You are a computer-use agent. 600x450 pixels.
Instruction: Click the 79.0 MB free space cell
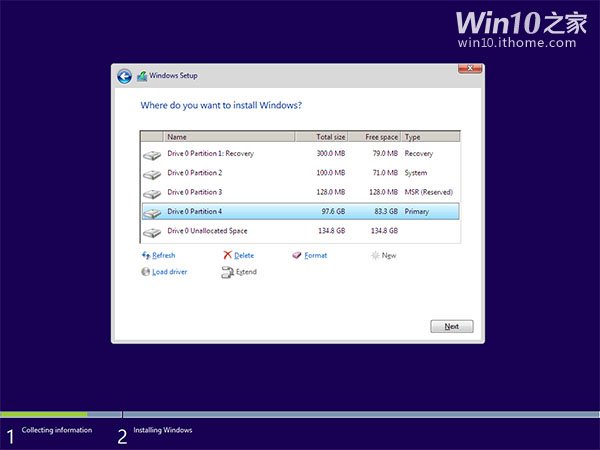385,153
